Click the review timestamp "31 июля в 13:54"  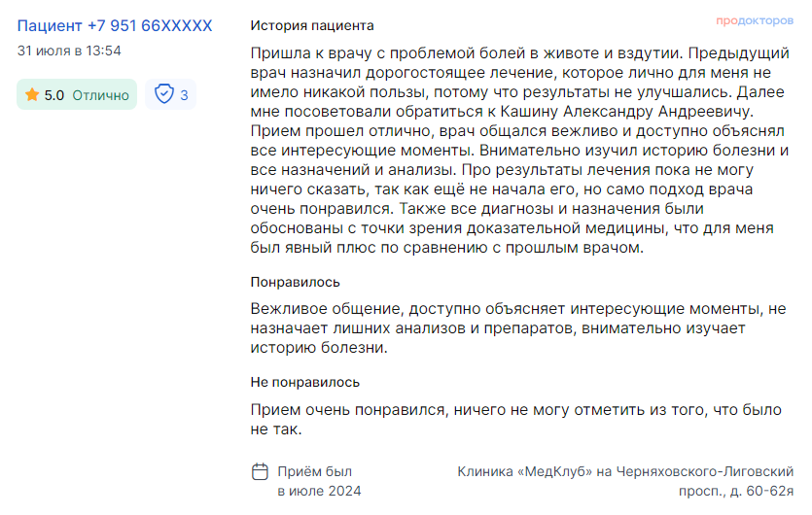coord(69,51)
